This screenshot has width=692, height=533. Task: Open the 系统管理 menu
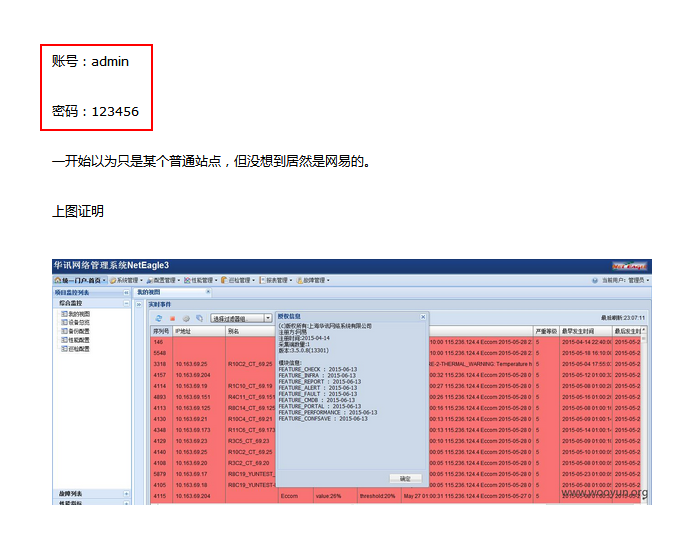[126, 280]
